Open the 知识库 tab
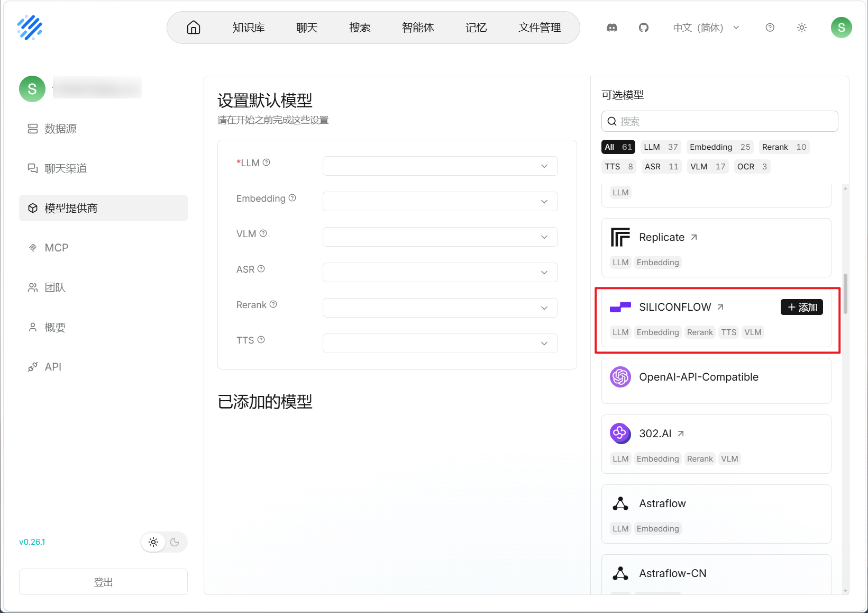Viewport: 868px width, 613px height. [249, 28]
